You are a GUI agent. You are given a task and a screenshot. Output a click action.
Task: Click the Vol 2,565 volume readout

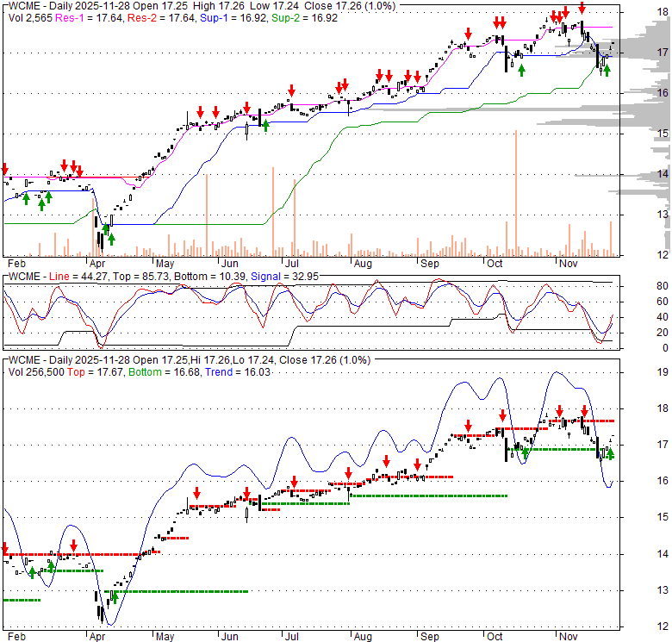30,18
